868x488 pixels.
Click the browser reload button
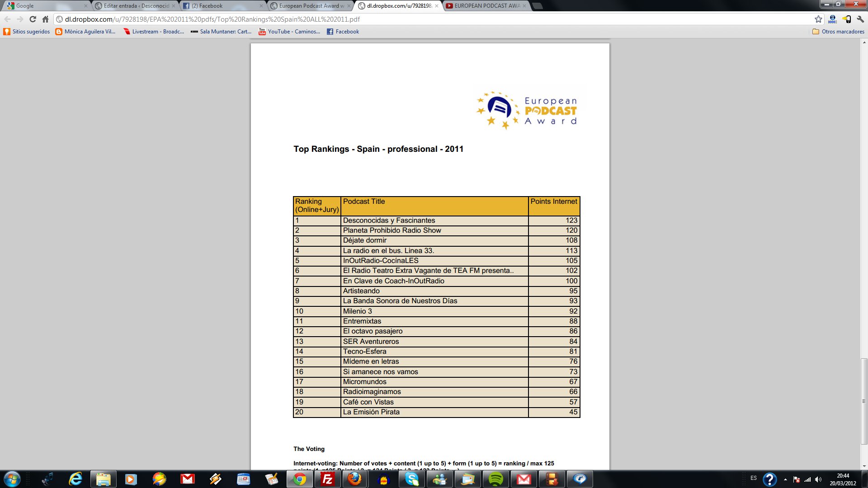(x=33, y=19)
